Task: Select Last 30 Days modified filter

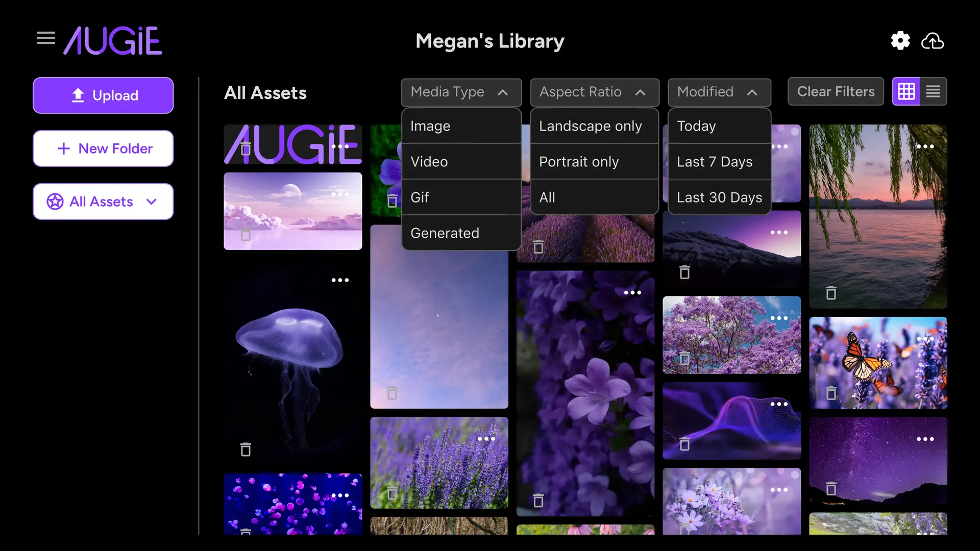Action: 720,197
